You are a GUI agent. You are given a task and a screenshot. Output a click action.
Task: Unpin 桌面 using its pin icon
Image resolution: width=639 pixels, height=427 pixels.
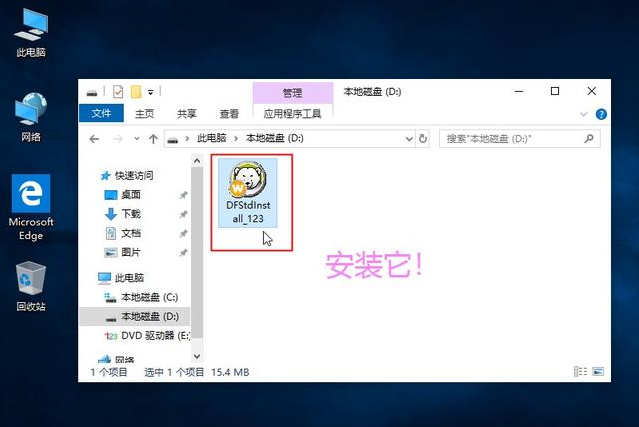183,195
